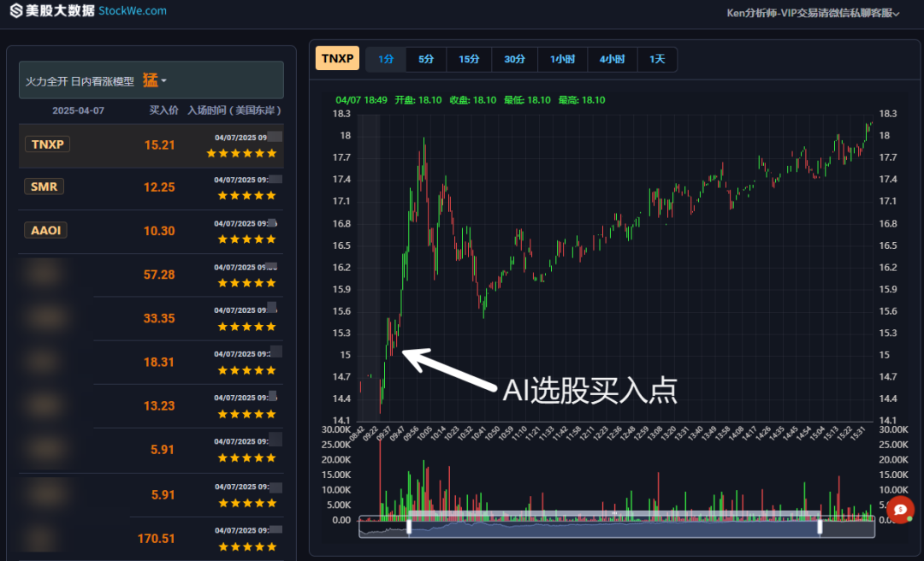The width and height of the screenshot is (924, 561).
Task: Select the SMR ticker button
Action: tap(44, 186)
